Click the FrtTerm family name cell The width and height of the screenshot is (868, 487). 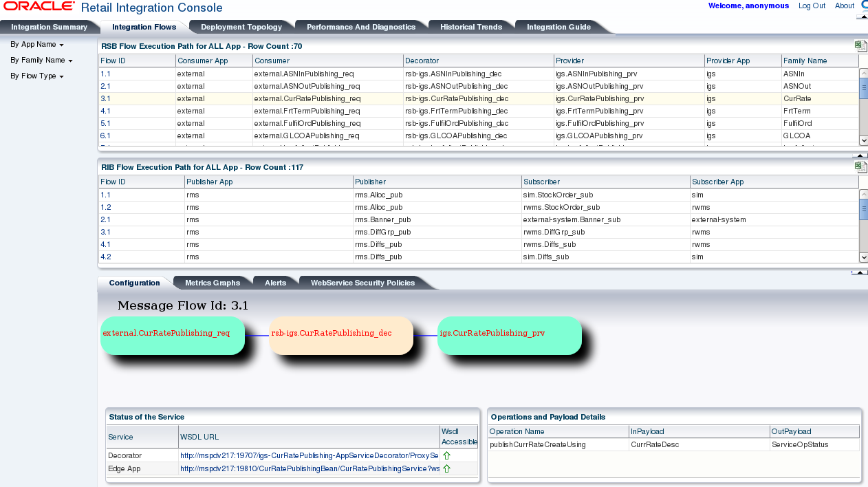820,111
